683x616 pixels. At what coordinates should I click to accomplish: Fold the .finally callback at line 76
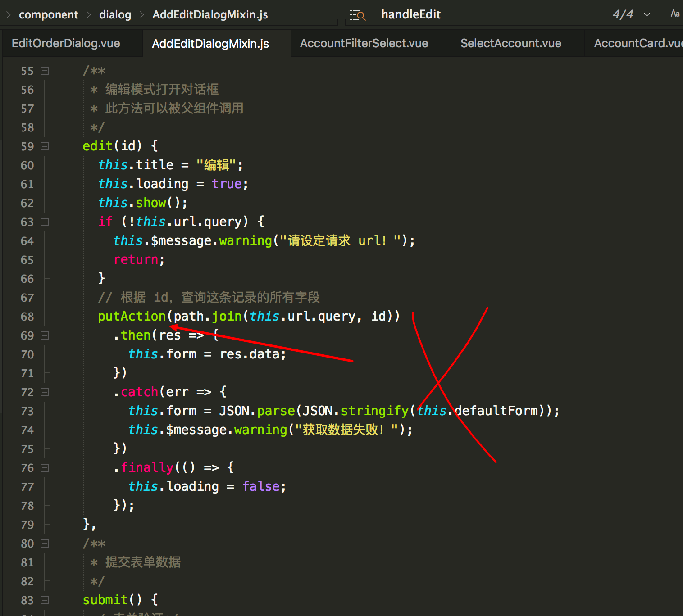pos(45,468)
